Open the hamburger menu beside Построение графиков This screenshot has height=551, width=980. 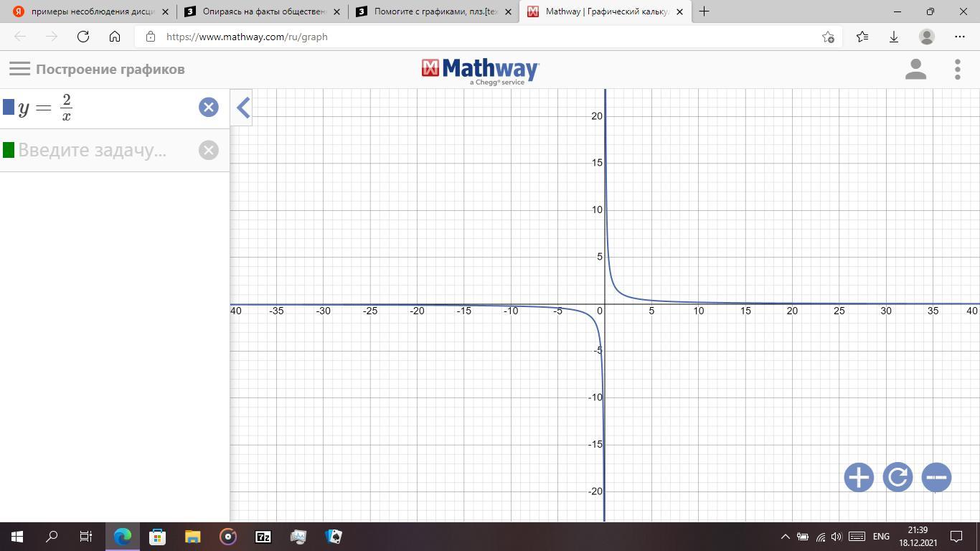pos(19,69)
